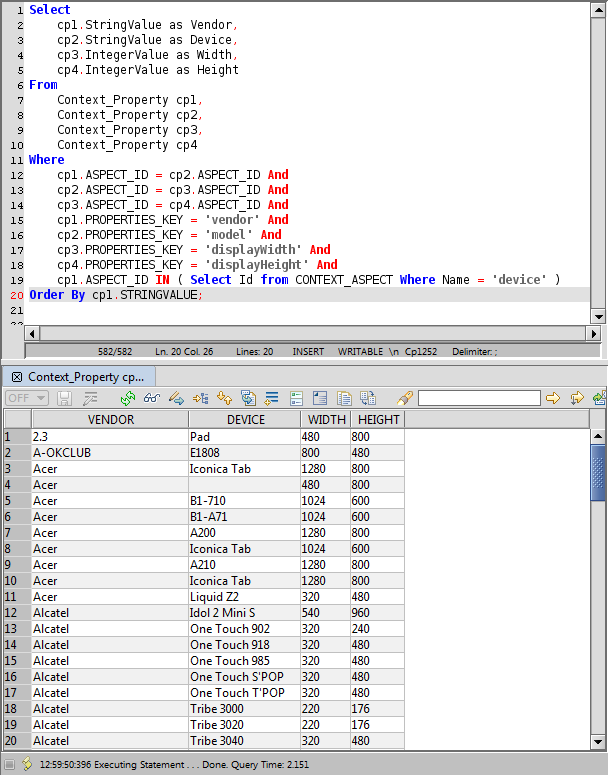This screenshot has height=776, width=608.
Task: Toggle the small checkbox in bottom status bar
Action: coord(9,765)
